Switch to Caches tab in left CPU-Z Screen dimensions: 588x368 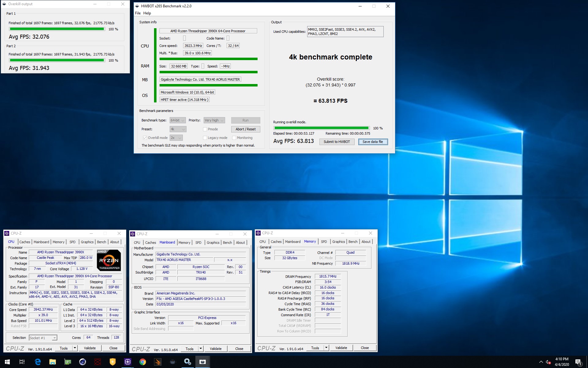click(x=25, y=242)
